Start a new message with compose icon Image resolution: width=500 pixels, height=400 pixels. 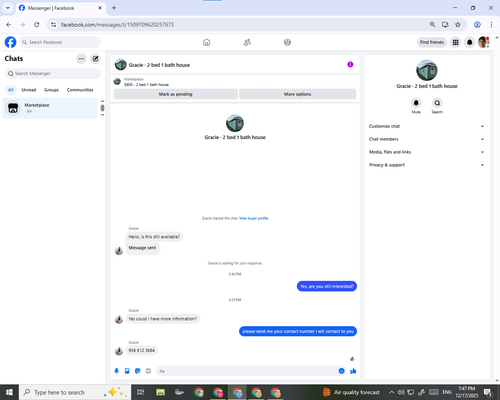pos(96,59)
